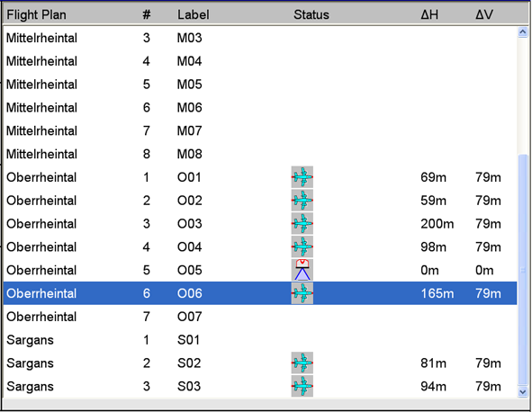Click the ΔV column header
Viewport: 532px width, 412px height.
pos(484,15)
